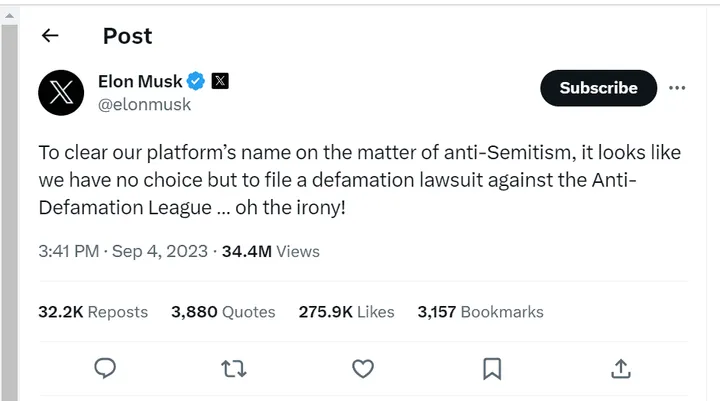View the 275.9K Likes list
The width and height of the screenshot is (720, 401).
pyautogui.click(x=346, y=312)
